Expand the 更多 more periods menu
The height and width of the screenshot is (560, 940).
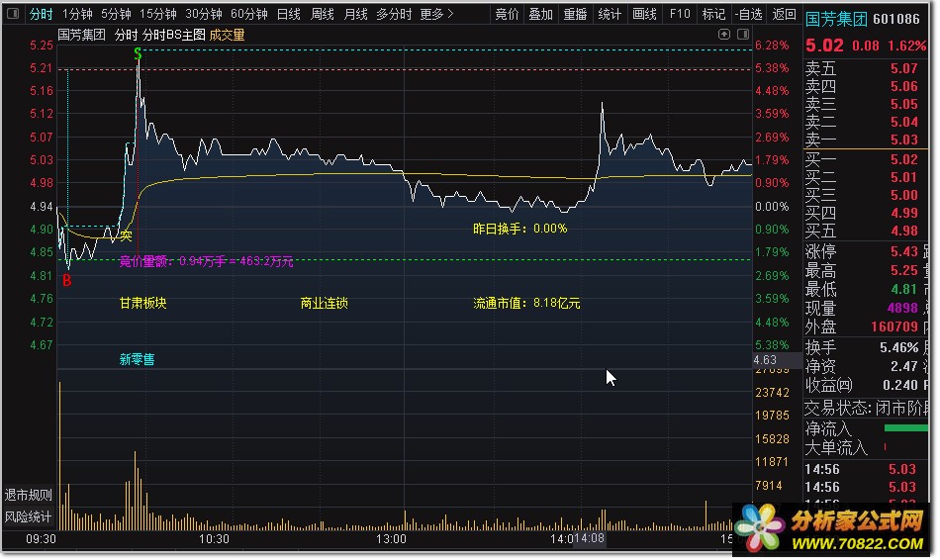(437, 14)
